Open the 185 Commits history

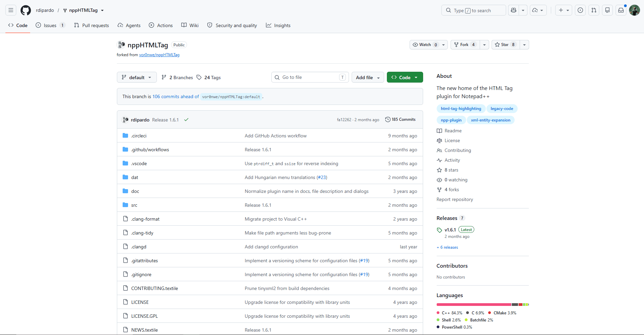pos(400,119)
